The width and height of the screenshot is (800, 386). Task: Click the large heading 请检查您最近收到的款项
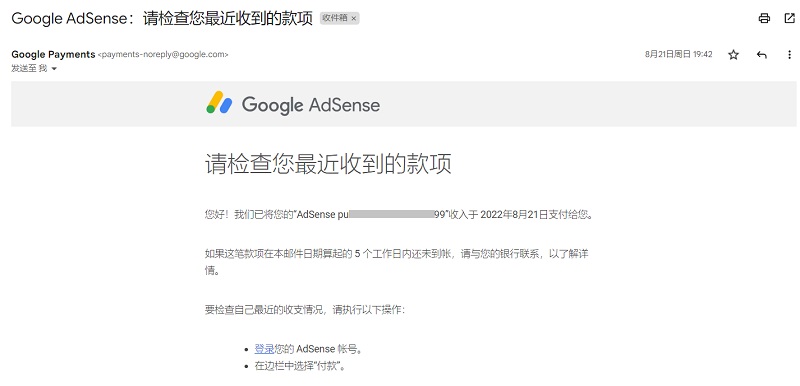pyautogui.click(x=328, y=164)
